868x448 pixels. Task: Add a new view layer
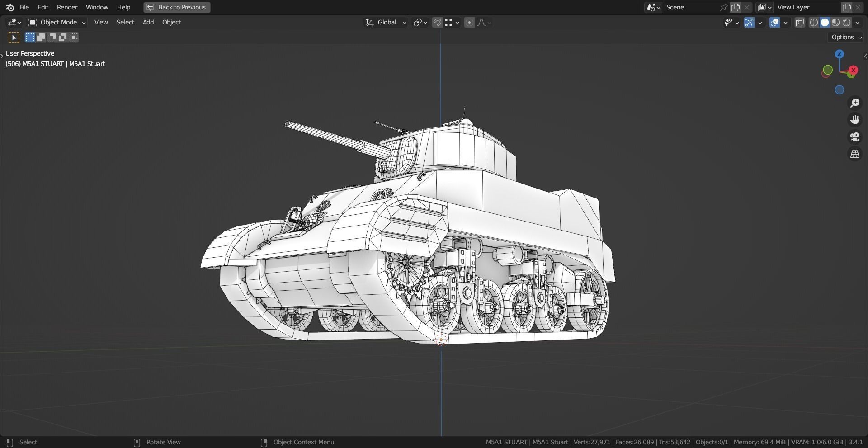847,7
